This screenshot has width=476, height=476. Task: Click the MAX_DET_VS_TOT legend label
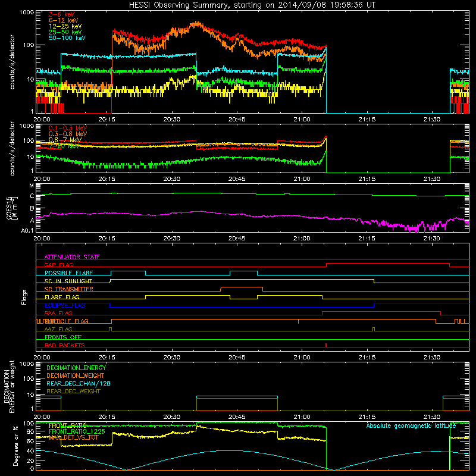coord(74,437)
